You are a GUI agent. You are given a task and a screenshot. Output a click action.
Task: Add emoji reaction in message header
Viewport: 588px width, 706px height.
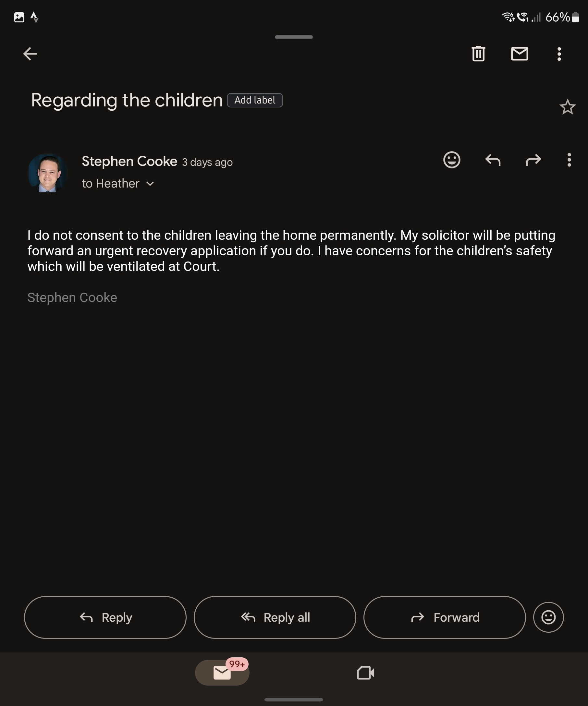click(x=451, y=160)
